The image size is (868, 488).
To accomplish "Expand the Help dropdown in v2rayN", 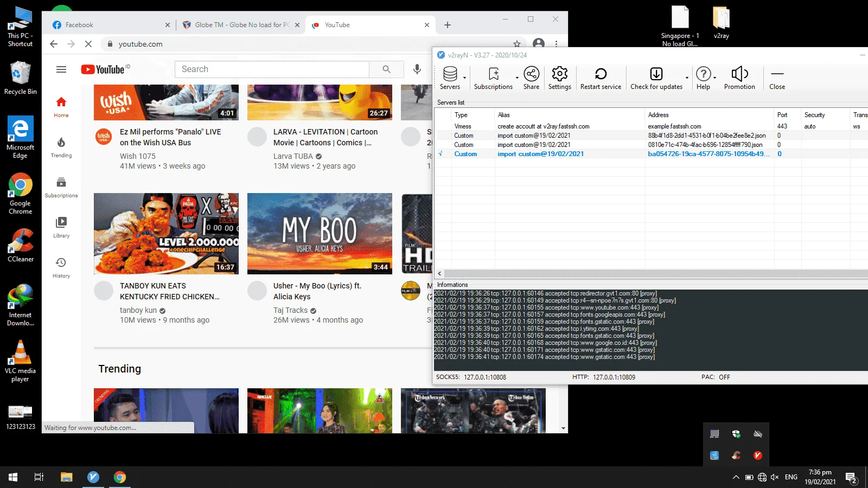I will click(x=714, y=78).
